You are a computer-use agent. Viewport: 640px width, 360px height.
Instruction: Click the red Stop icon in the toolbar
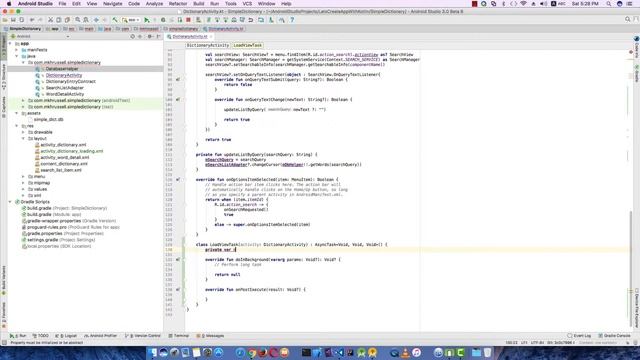click(x=188, y=20)
